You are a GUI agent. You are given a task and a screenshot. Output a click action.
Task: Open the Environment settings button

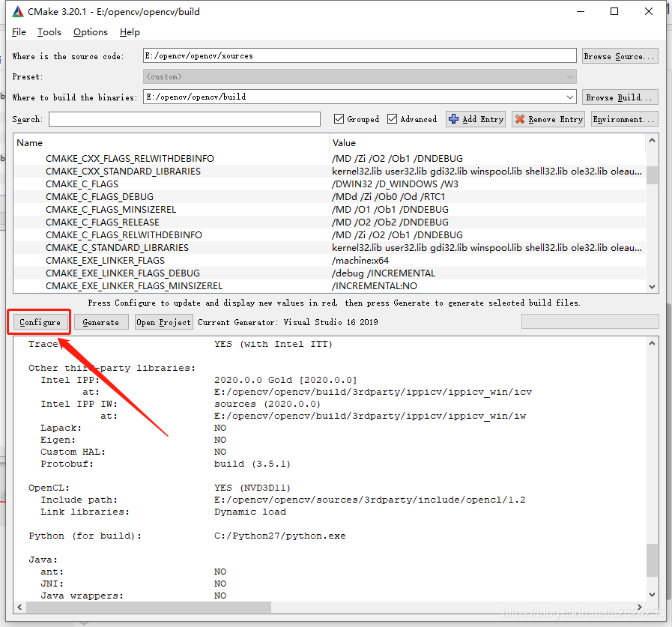tap(625, 119)
